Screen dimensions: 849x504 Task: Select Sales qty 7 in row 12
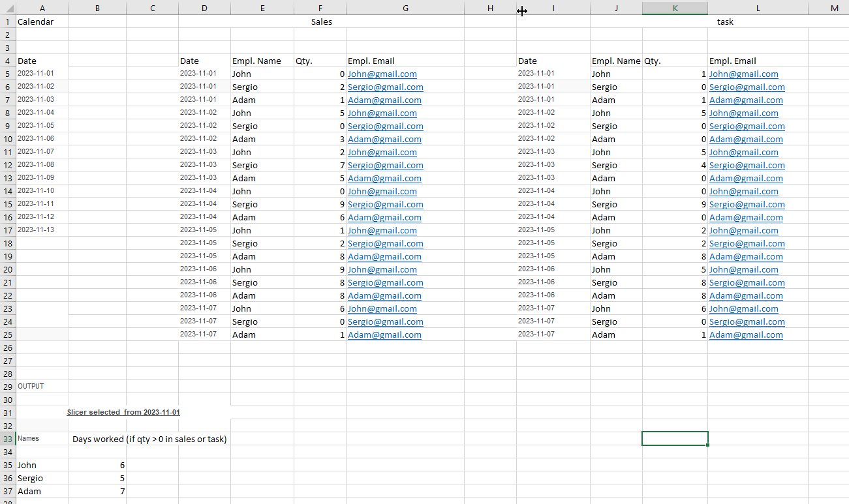pyautogui.click(x=320, y=165)
